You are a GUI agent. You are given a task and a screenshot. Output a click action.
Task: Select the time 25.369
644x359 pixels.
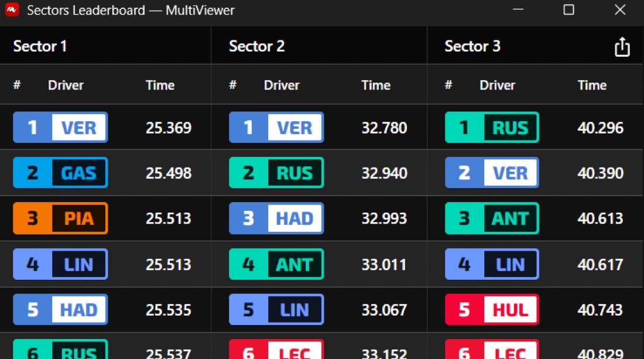169,128
